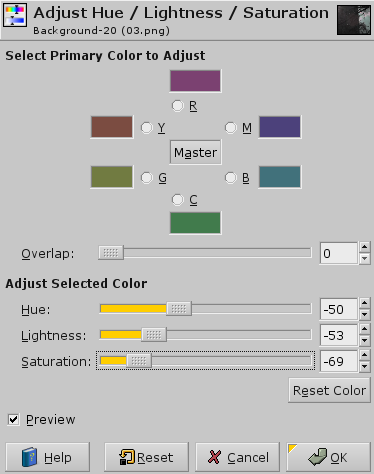Click the Hue-Saturation tool icon in header
374x474 pixels.
coord(15,15)
